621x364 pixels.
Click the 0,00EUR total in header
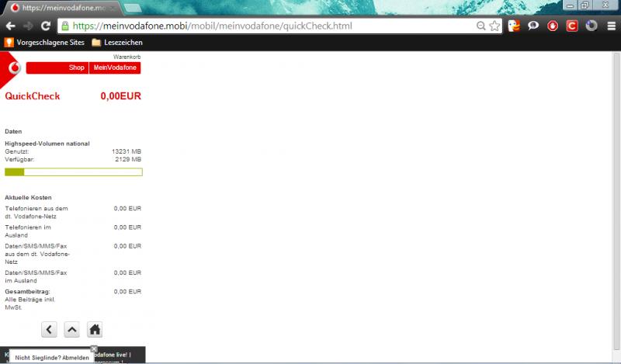coord(121,96)
